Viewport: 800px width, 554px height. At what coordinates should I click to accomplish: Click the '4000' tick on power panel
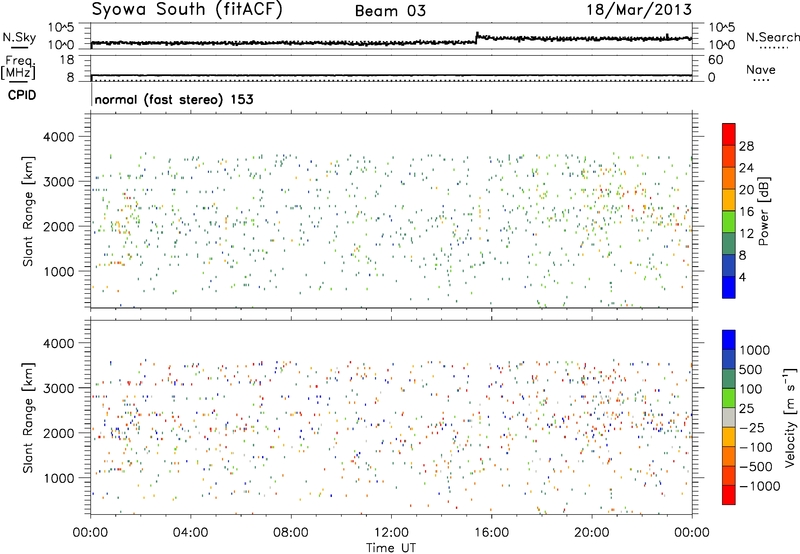pyautogui.click(x=59, y=137)
